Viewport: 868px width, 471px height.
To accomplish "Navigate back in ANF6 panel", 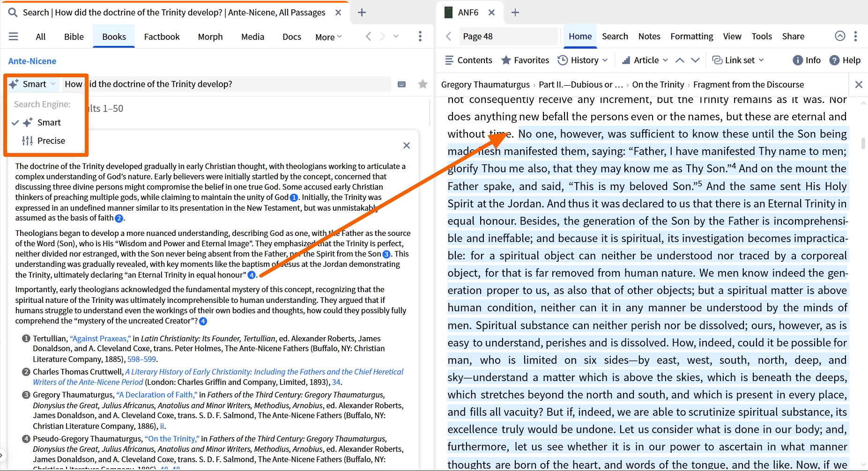I will [x=449, y=37].
